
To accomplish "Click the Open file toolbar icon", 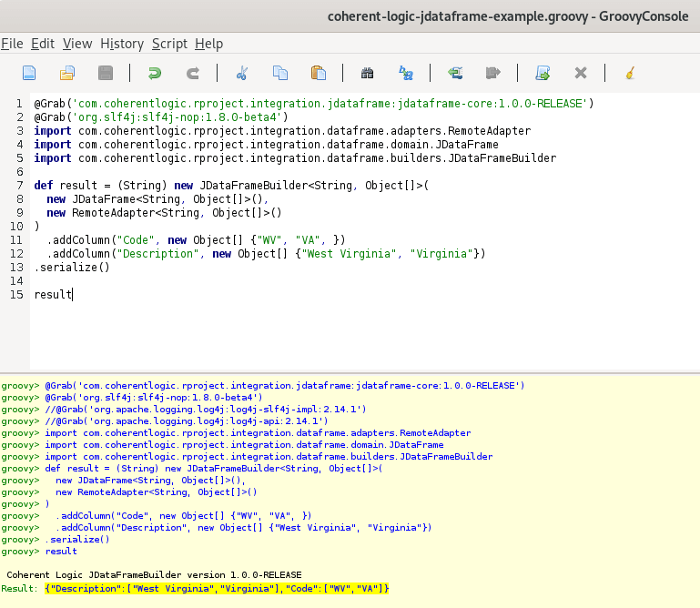I will (x=67, y=73).
